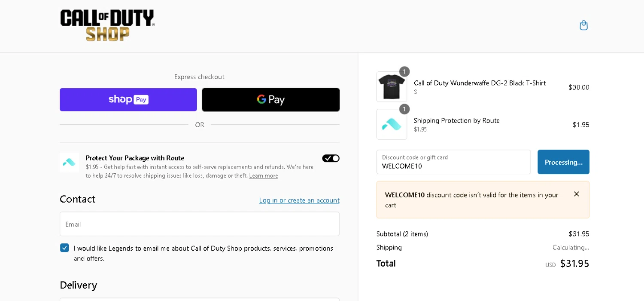Screen dimensions: 644x301
Task: Click the Processing discount apply button
Action: click(563, 162)
